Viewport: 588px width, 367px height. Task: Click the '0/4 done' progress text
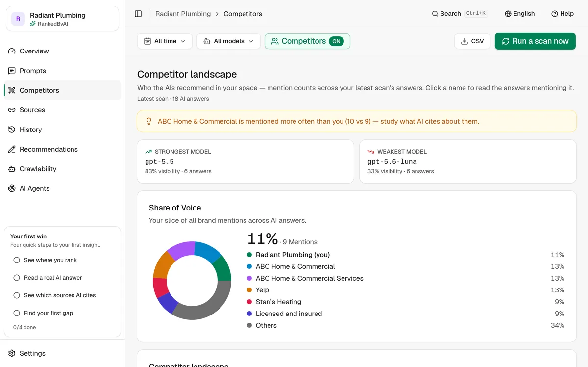[x=24, y=327]
